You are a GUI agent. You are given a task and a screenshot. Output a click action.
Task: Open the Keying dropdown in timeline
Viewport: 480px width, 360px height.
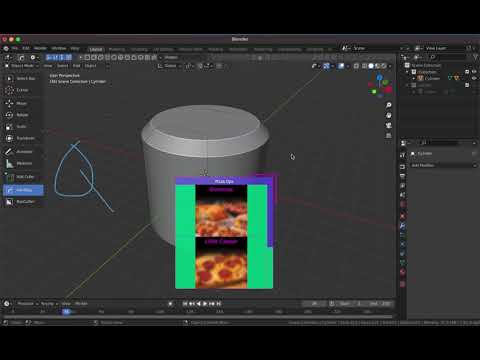(49, 304)
